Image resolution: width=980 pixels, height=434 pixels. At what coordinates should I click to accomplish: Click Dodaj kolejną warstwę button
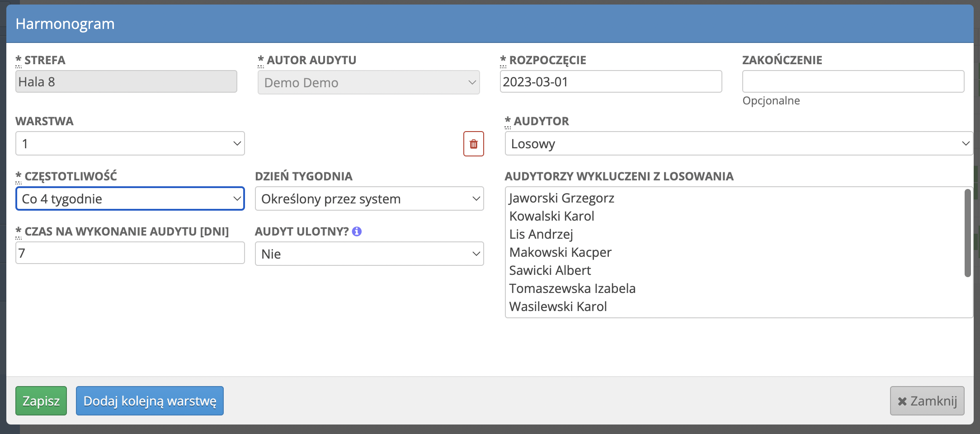click(150, 401)
